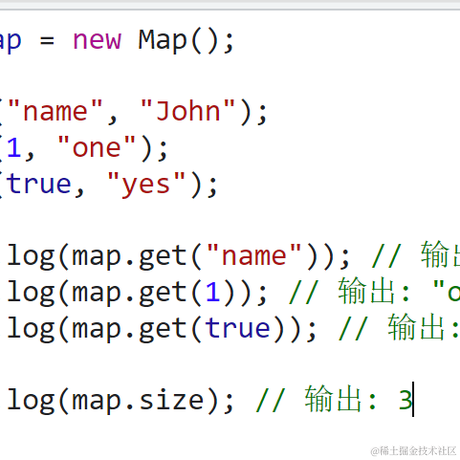Click the number 1 key in the set call

coord(14,147)
